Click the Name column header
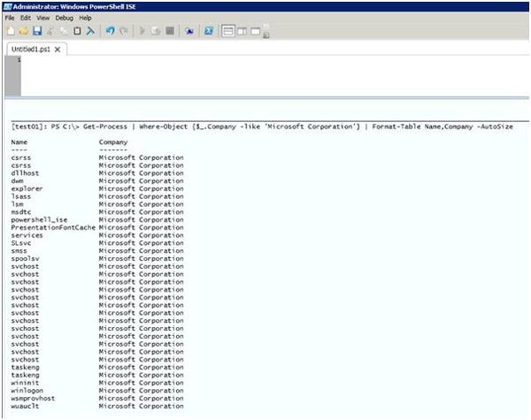 [x=19, y=142]
